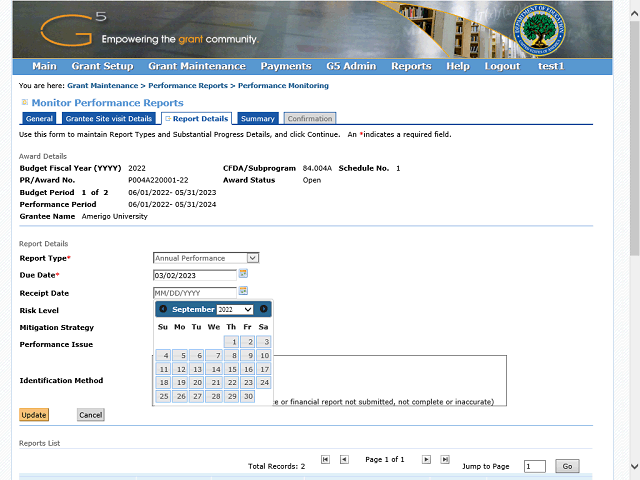Screen dimensions: 640x480
Task: Click the Receipt Date input field
Action: pos(195,293)
